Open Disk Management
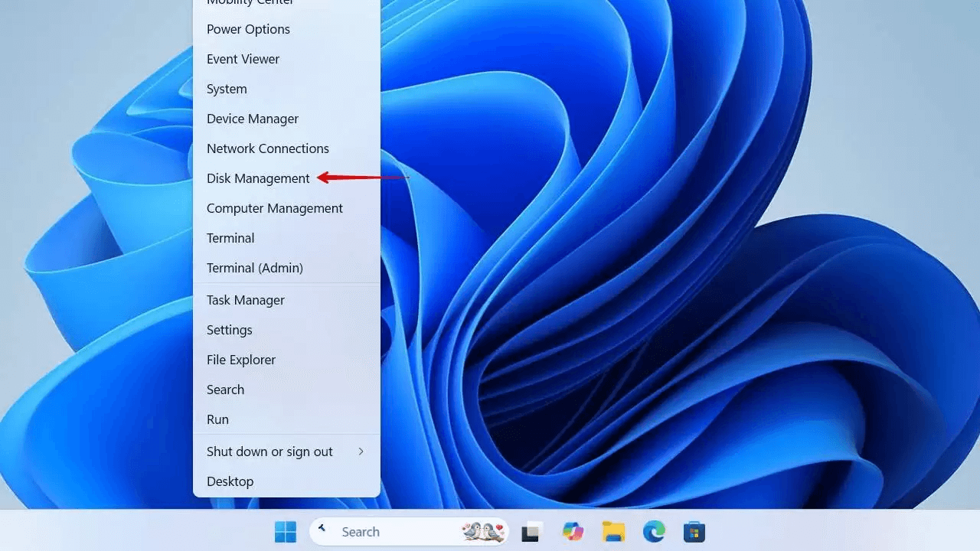980x551 pixels. 258,178
